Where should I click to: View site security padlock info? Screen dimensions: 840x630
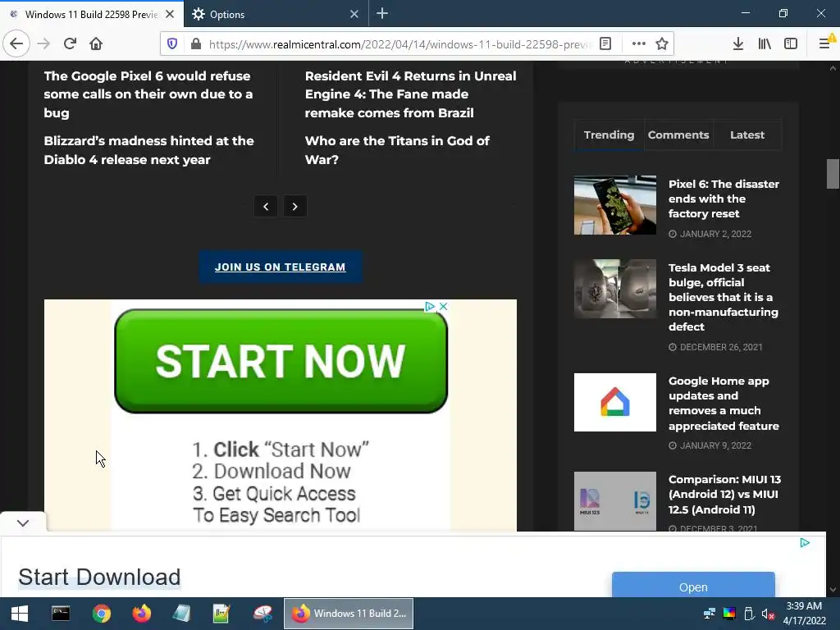pyautogui.click(x=195, y=44)
